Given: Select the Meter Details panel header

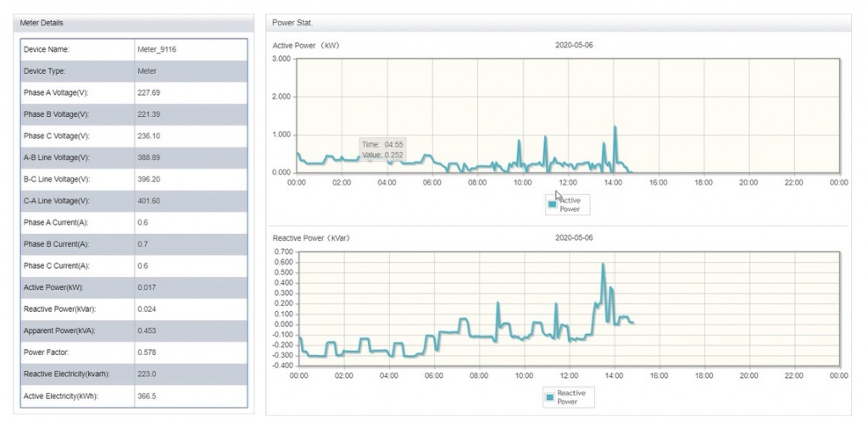Looking at the screenshot, I should coord(42,22).
